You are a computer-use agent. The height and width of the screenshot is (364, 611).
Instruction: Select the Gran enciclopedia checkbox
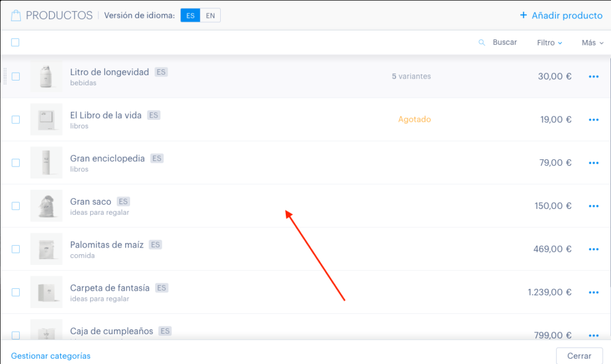point(16,163)
